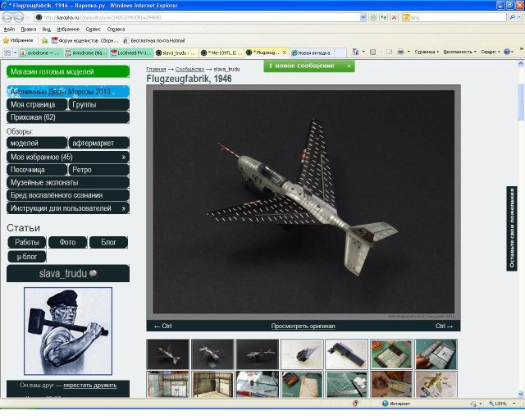The height and width of the screenshot is (420, 525).
Task: Select the first aircraft thumbnail below the photo
Action: coord(167,354)
